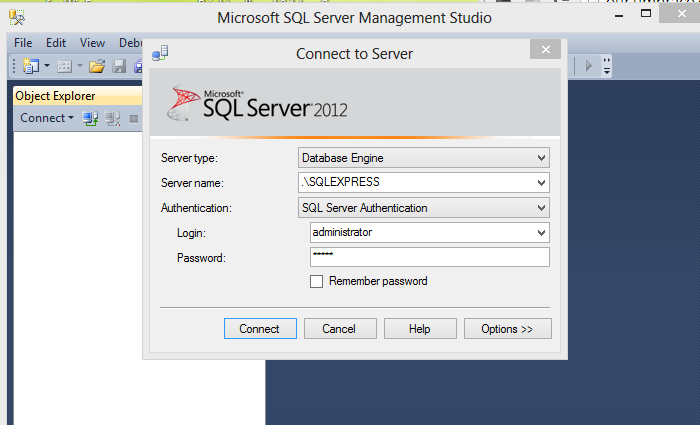Tick the Remember password checkbox
The height and width of the screenshot is (425, 700).
(x=317, y=281)
